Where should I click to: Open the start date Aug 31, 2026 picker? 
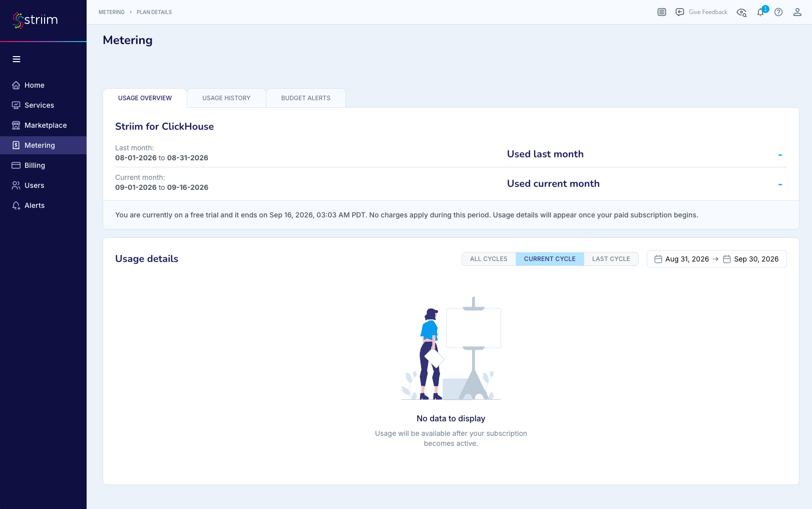(x=682, y=259)
